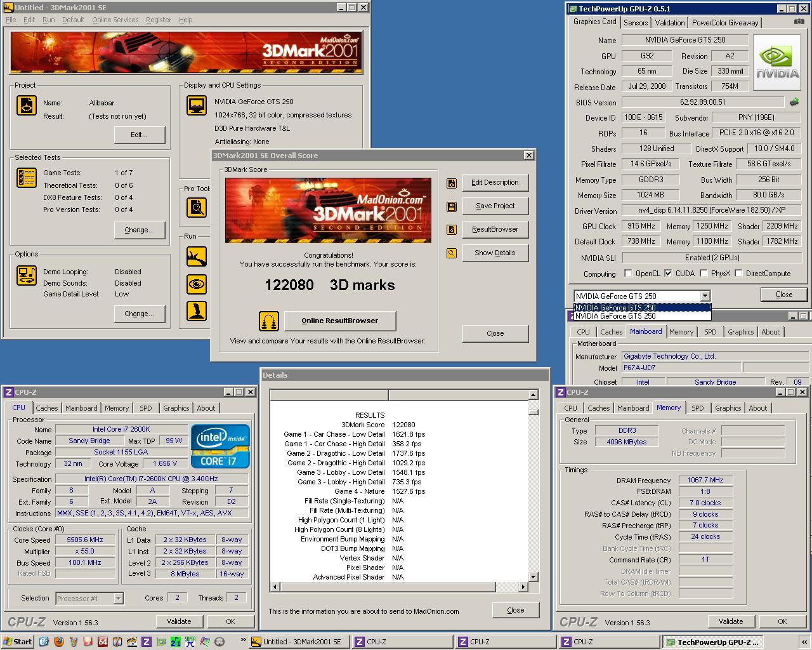812x650 pixels.
Task: Click Change button under Selected Tests
Action: 139,230
